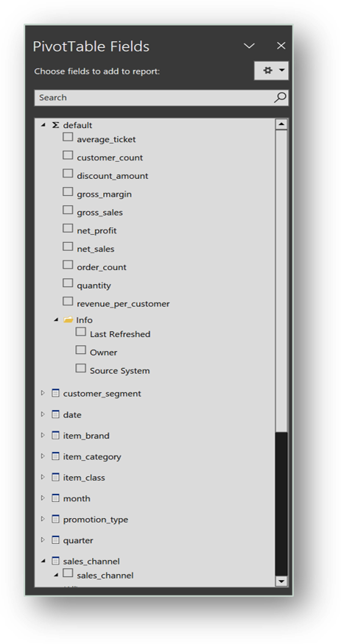Screen dimensions: 341x644
Task: Click the month table icon
Action: click(55, 498)
